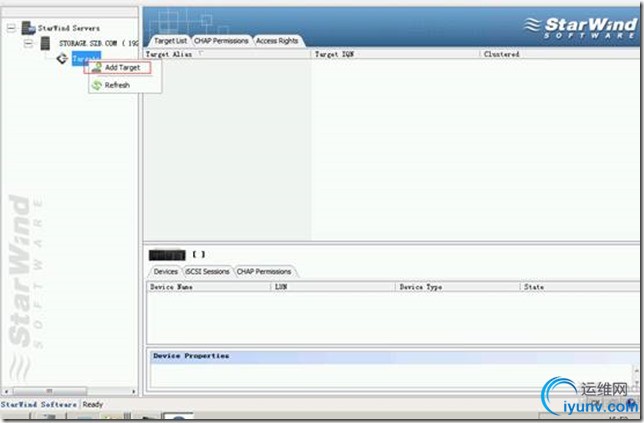Click the tree panel scroll right arrow
644x423 pixels.
pos(133,391)
